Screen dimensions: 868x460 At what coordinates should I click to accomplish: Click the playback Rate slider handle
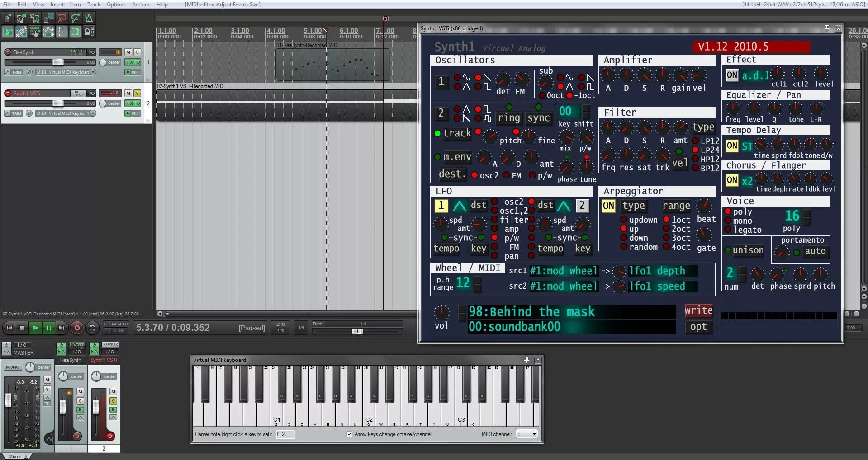point(357,331)
